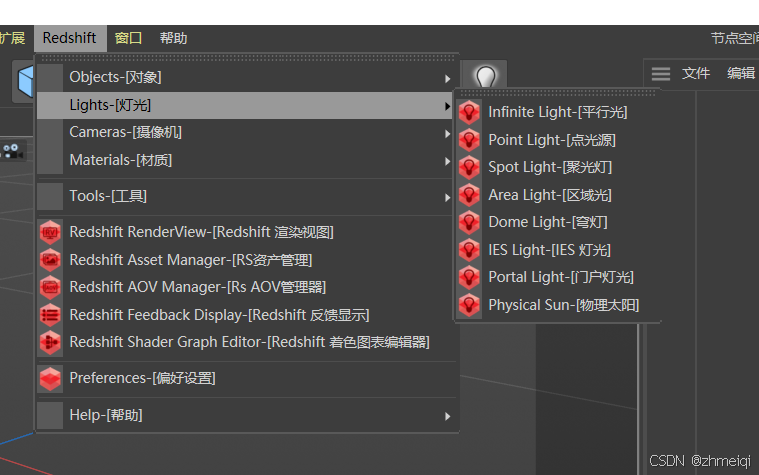Screen dimensions: 759x475
Task: Open the 帮助 menu in menu bar
Action: 173,38
